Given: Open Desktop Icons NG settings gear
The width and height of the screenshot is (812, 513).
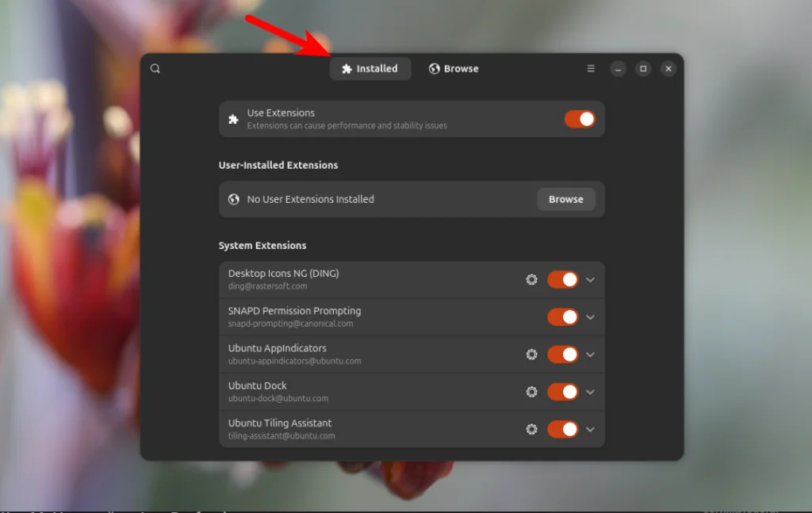Looking at the screenshot, I should coord(531,279).
